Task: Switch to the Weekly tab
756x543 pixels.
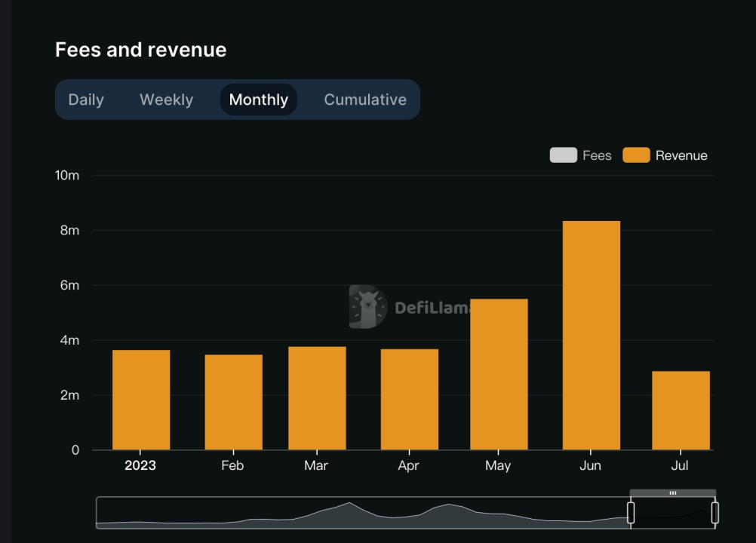Action: (166, 100)
